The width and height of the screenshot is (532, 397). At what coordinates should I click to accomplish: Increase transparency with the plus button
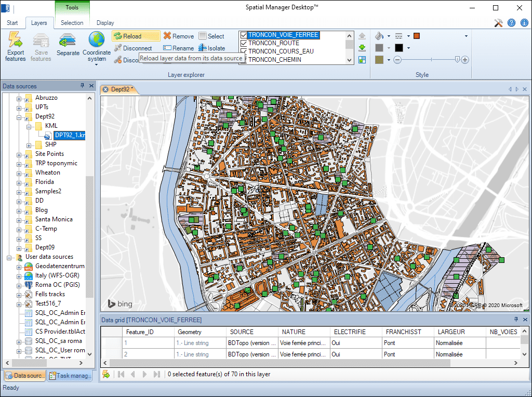point(465,60)
